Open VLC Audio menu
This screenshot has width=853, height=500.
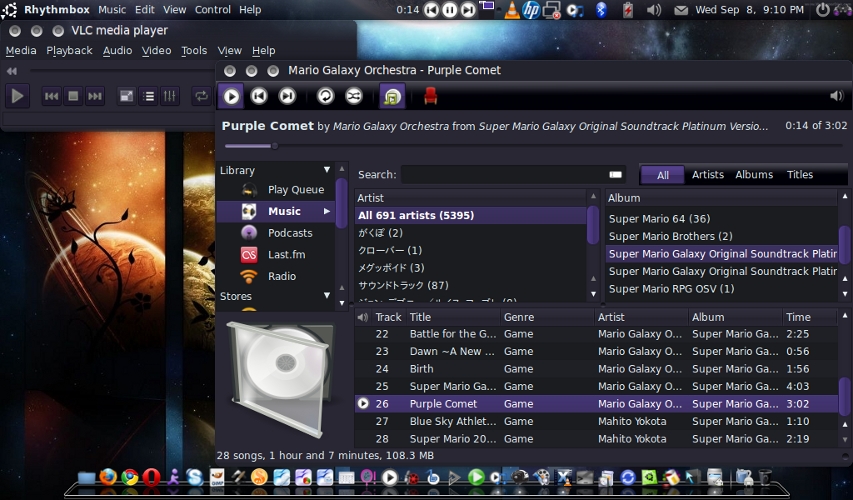tap(118, 51)
